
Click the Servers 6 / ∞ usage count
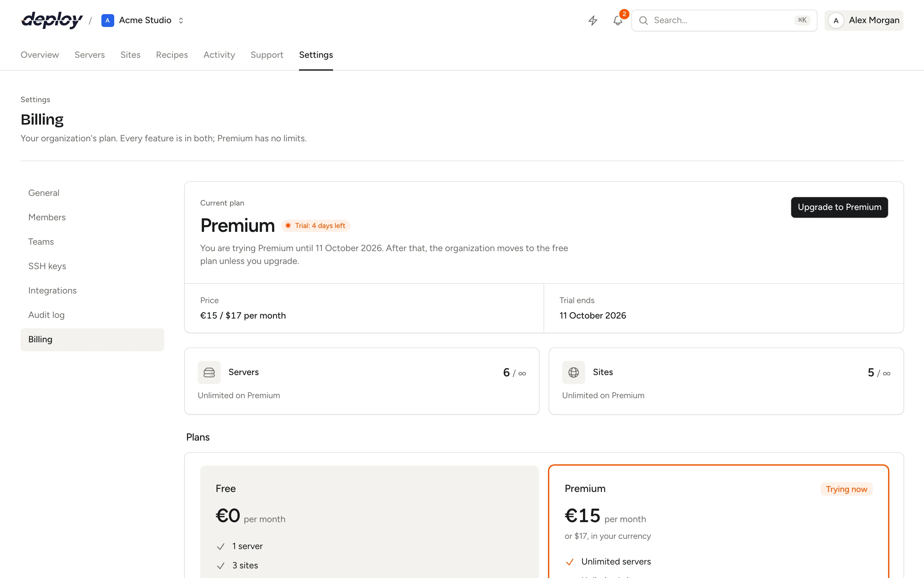point(514,372)
